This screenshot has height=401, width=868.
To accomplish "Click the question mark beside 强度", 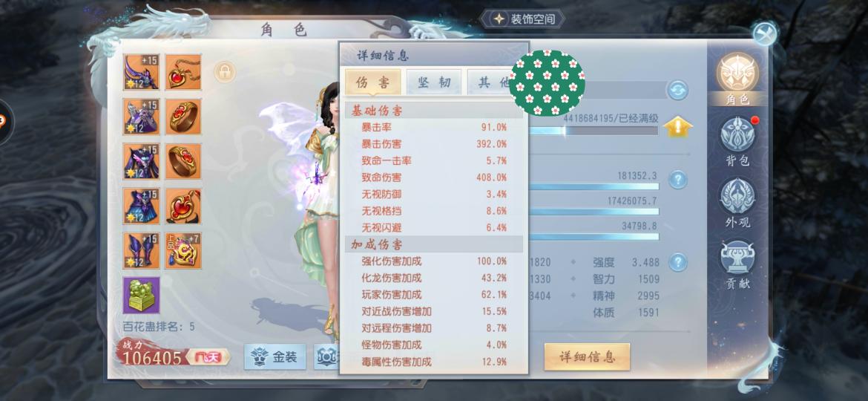I will 677,262.
